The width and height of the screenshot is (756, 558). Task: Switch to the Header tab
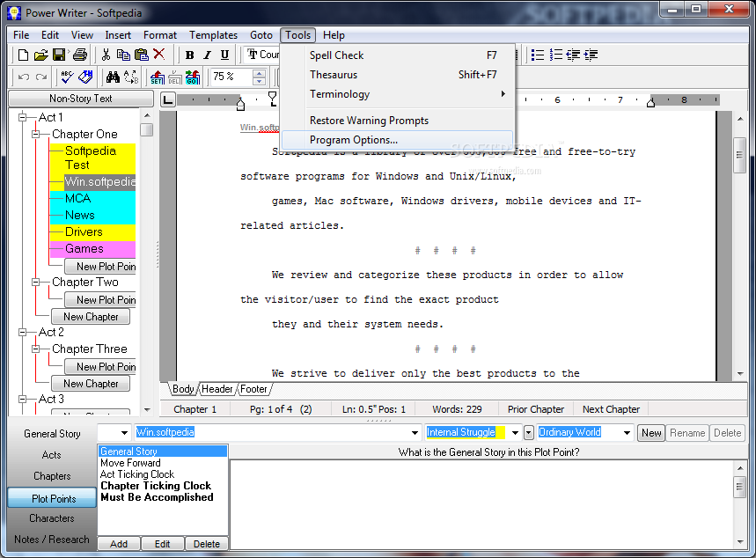click(217, 389)
